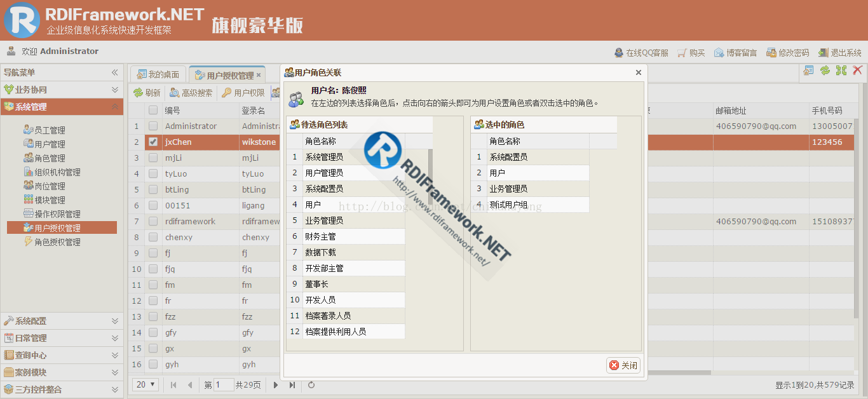This screenshot has width=868, height=399.
Task: Click the 手机号码 column header
Action: (x=832, y=110)
